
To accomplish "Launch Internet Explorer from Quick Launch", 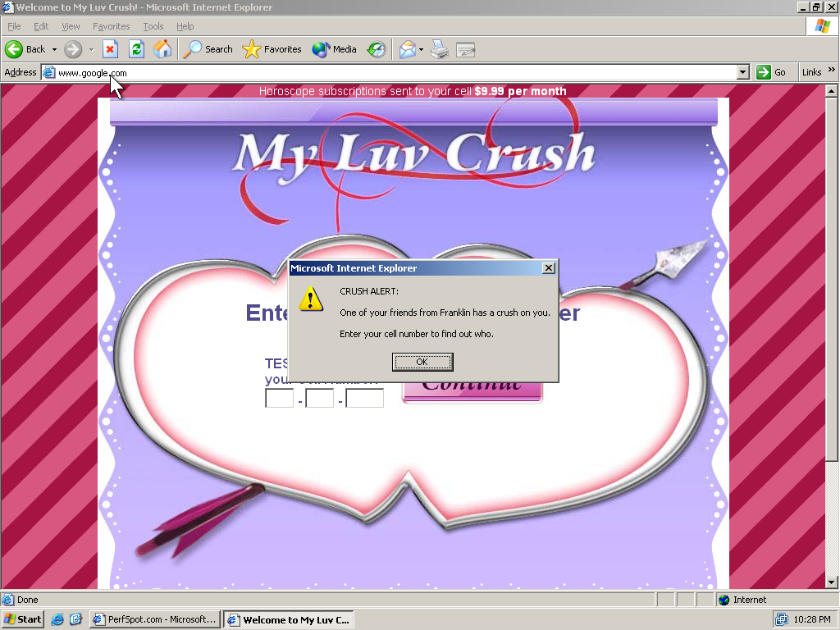I will tap(57, 620).
